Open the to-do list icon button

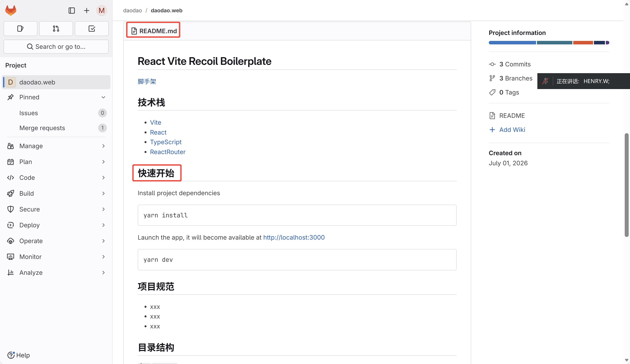(x=92, y=29)
